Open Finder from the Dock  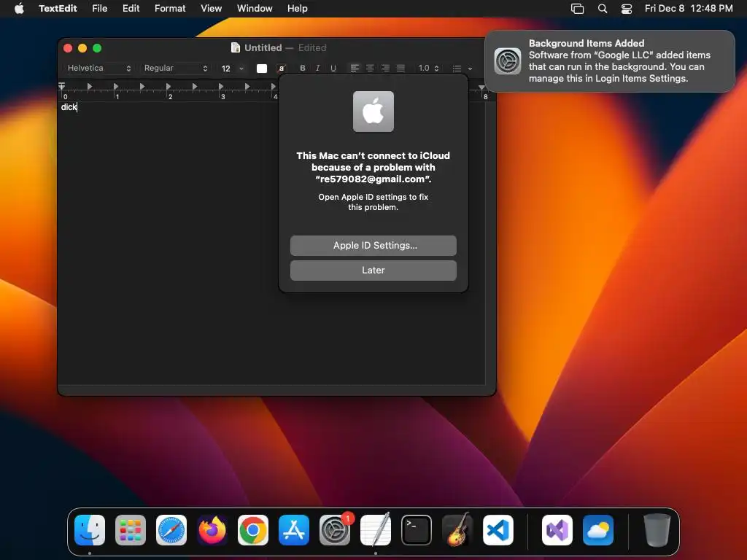[90, 529]
